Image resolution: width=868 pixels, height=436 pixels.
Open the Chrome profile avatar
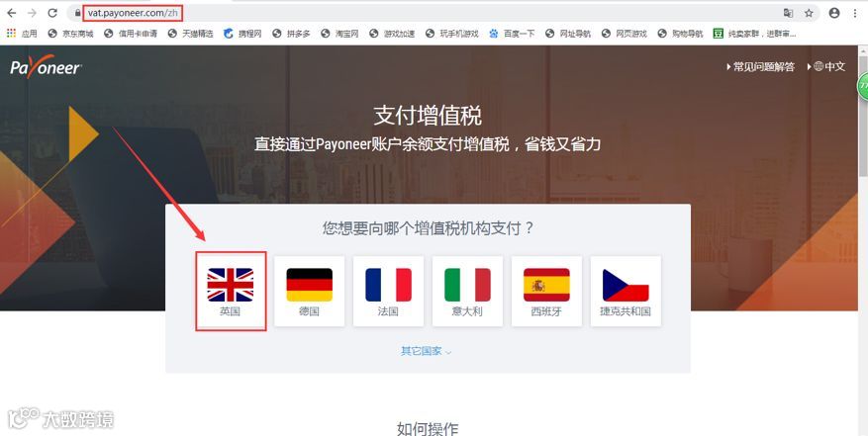834,13
